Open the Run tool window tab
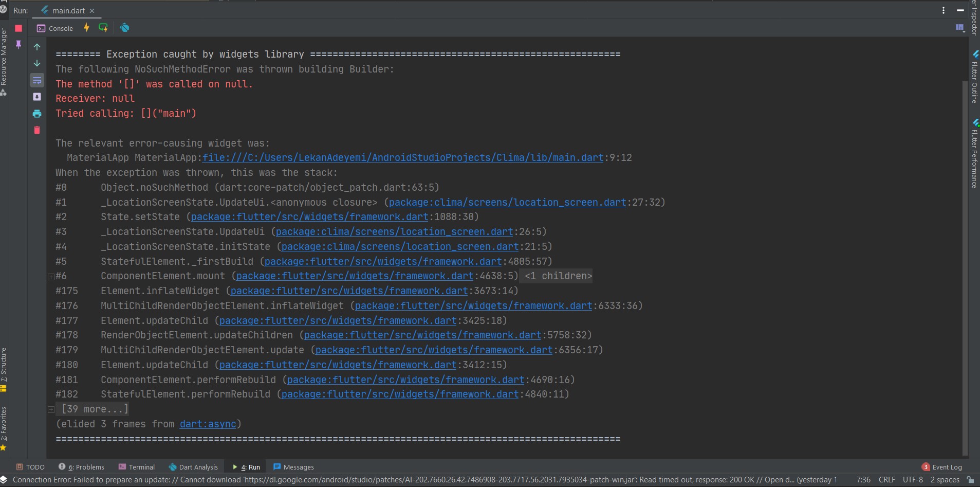This screenshot has width=980, height=487. pyautogui.click(x=246, y=467)
